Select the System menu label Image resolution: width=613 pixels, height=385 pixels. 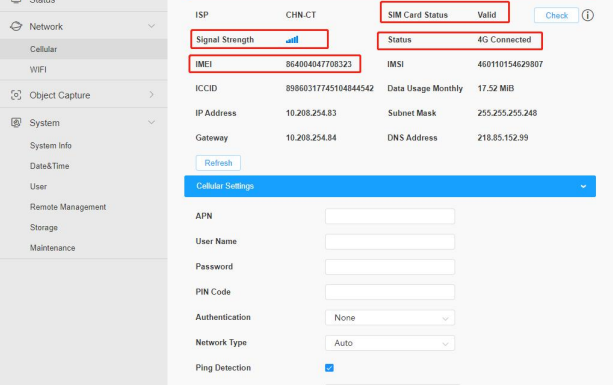pos(45,123)
